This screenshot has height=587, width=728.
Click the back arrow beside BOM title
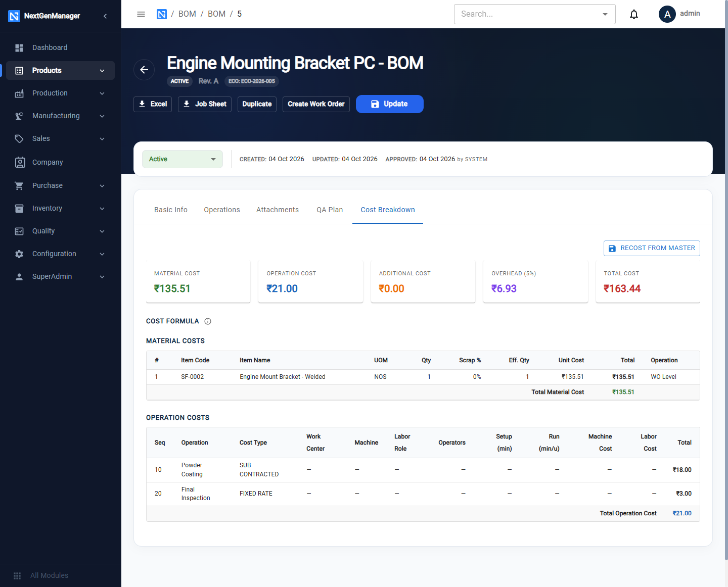click(144, 70)
